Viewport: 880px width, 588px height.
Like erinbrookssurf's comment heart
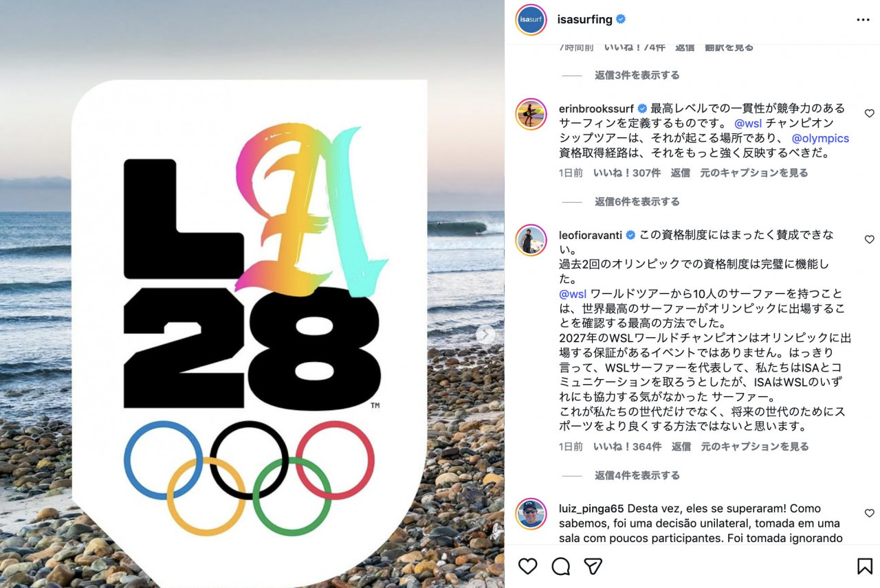(x=869, y=113)
